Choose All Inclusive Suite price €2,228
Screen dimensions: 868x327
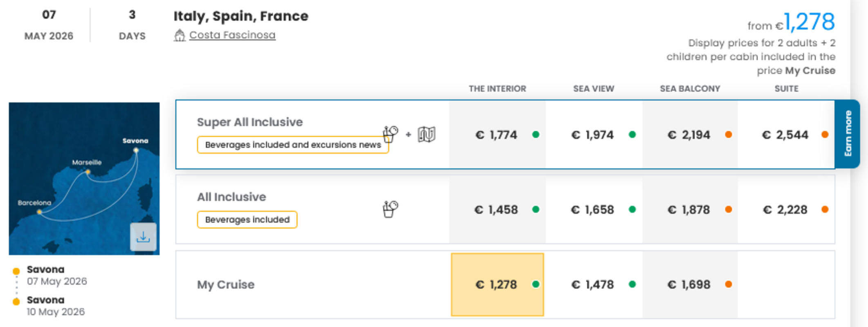point(786,210)
